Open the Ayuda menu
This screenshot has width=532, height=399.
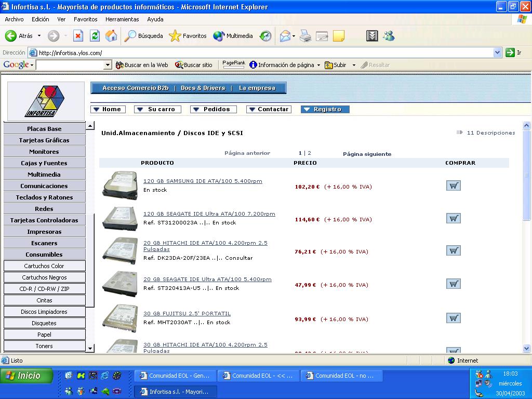[x=155, y=19]
